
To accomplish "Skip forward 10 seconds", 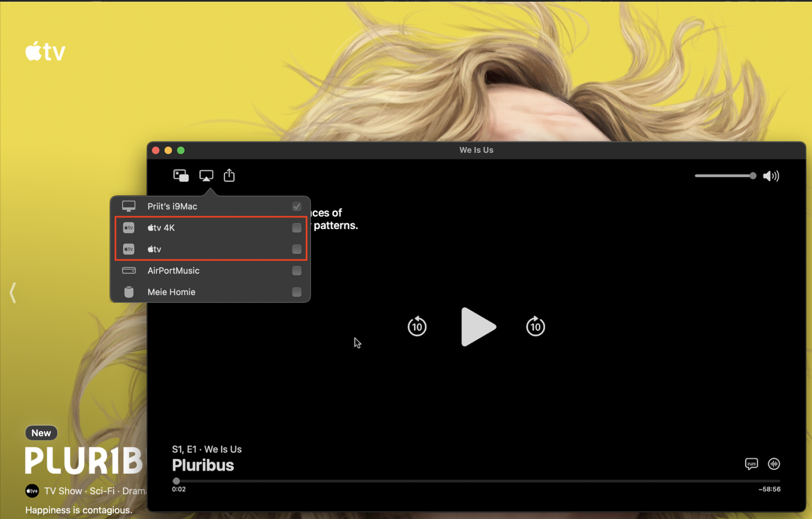I will coord(535,327).
